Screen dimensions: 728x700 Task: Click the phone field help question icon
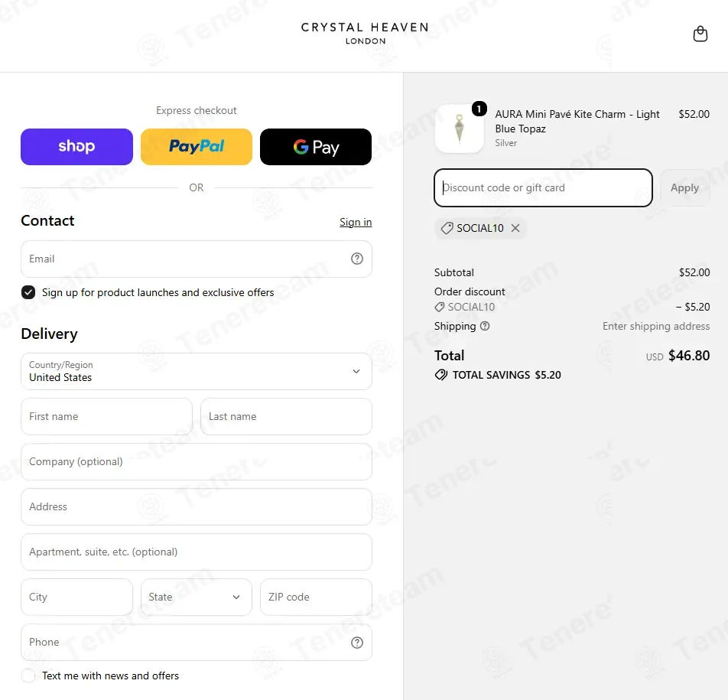pyautogui.click(x=356, y=643)
